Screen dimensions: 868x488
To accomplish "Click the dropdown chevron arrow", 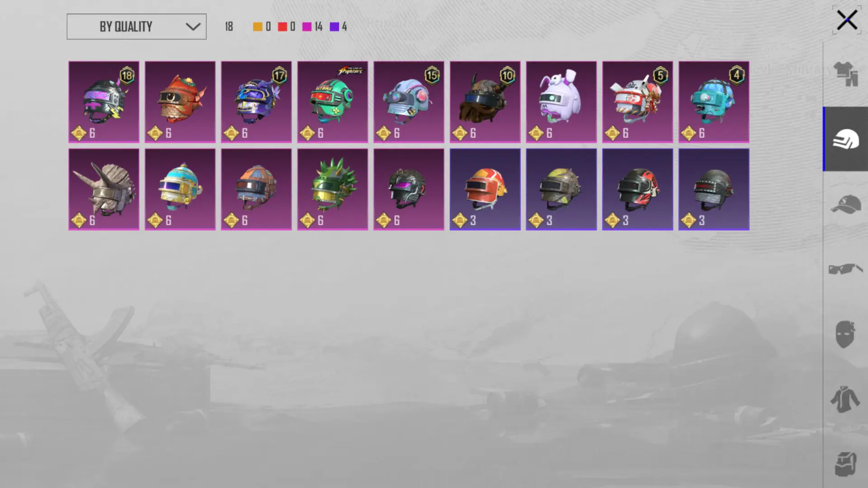I will pyautogui.click(x=193, y=27).
